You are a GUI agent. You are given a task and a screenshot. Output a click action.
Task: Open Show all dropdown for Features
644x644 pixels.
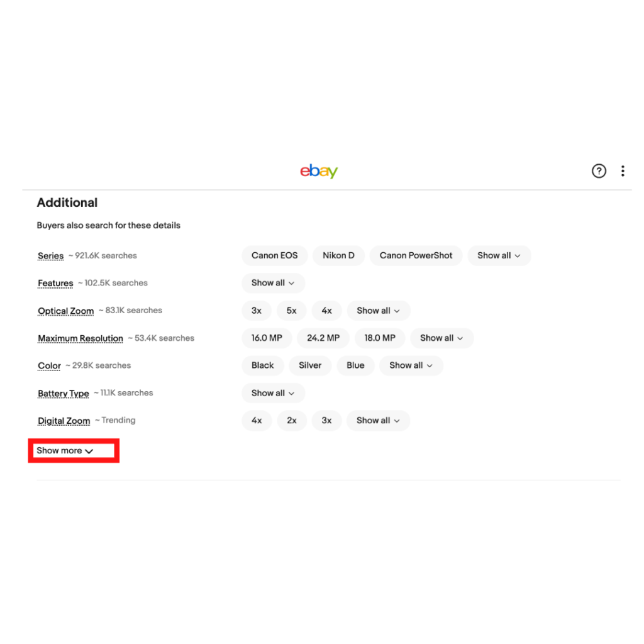point(273,283)
